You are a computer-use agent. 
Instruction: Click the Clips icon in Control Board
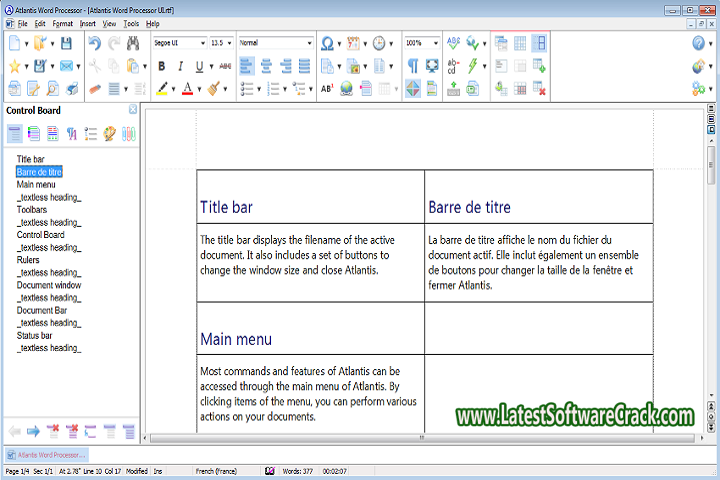pyautogui.click(x=129, y=134)
